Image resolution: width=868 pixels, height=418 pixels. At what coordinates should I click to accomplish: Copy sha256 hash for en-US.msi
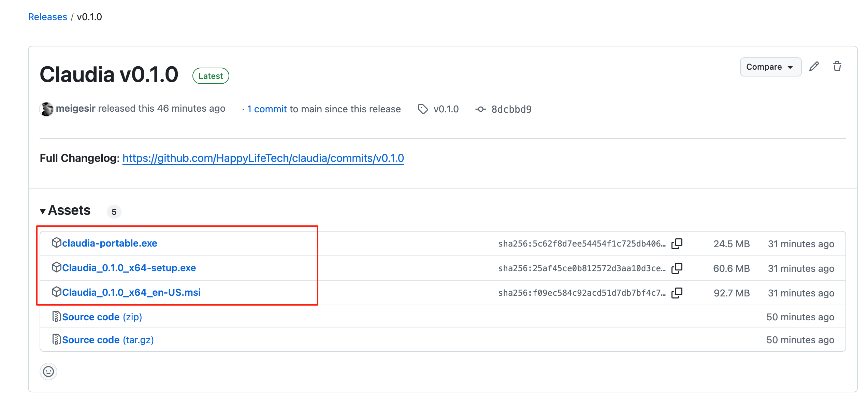[x=677, y=293]
